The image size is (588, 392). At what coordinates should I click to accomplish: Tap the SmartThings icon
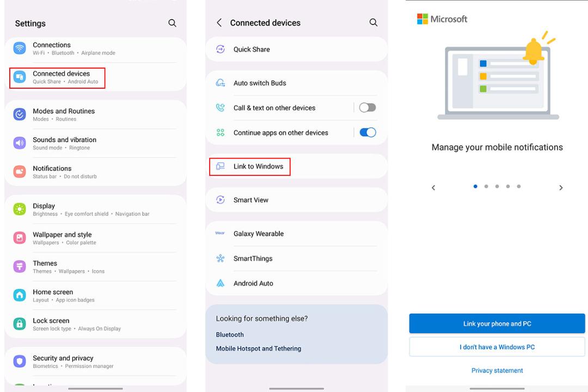220,259
